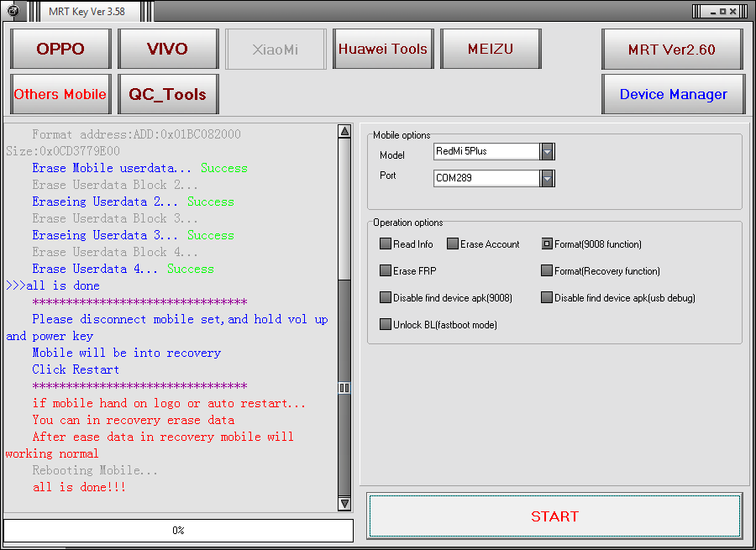Expand the Model dropdown showing RedMi 5Plus
The image size is (756, 550).
point(547,151)
